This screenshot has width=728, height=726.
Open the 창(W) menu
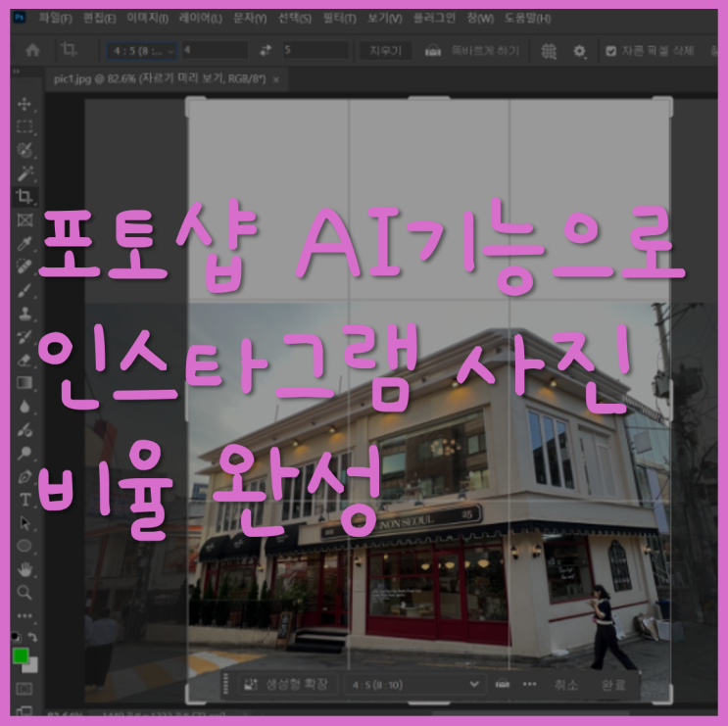click(x=480, y=19)
